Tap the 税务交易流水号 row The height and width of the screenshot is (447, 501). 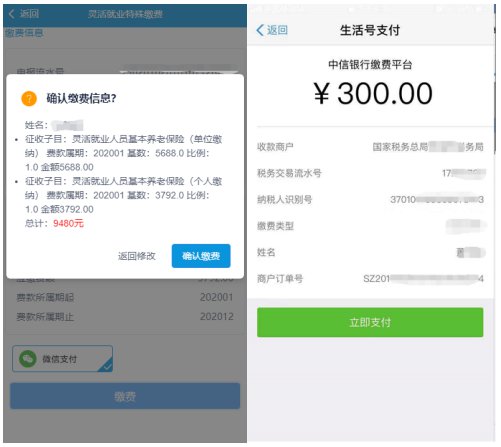[x=370, y=173]
